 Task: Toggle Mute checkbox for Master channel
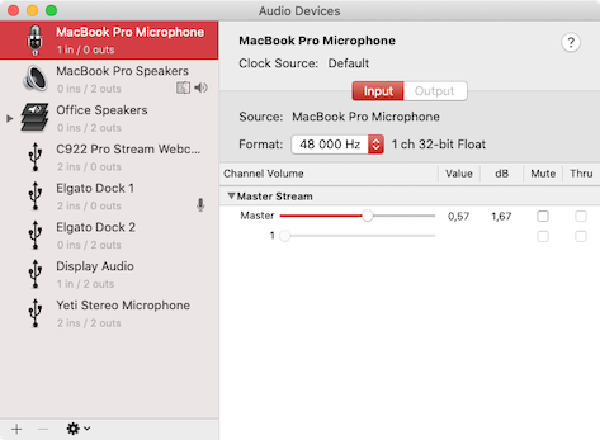tap(543, 216)
